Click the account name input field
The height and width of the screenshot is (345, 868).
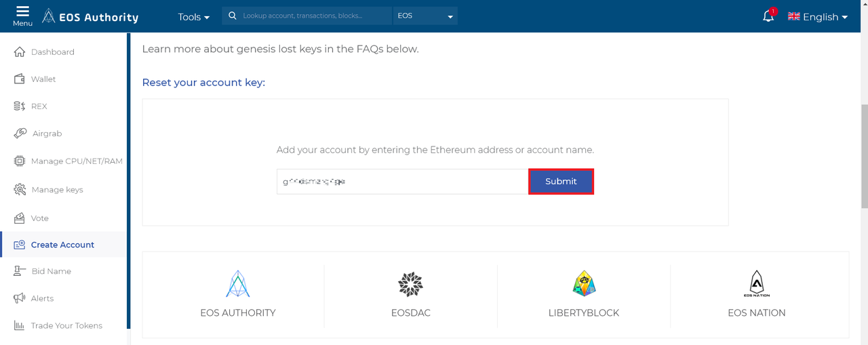click(x=402, y=181)
